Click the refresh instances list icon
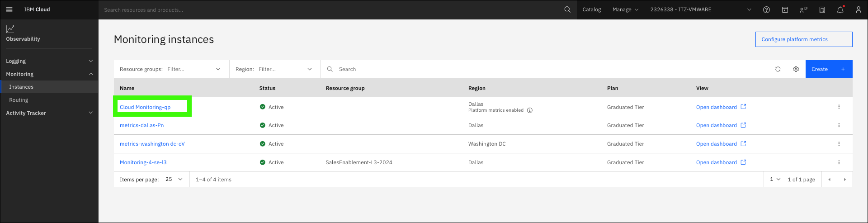This screenshot has width=868, height=223. (778, 69)
